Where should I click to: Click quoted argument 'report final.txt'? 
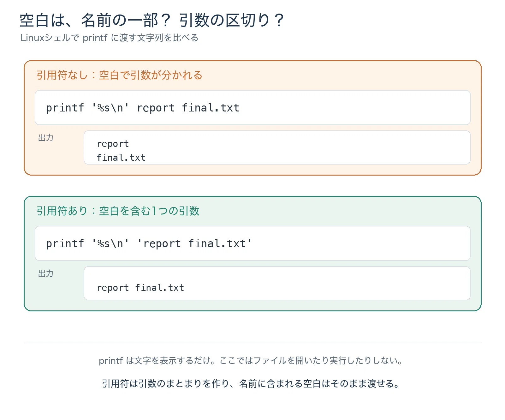coord(194,244)
